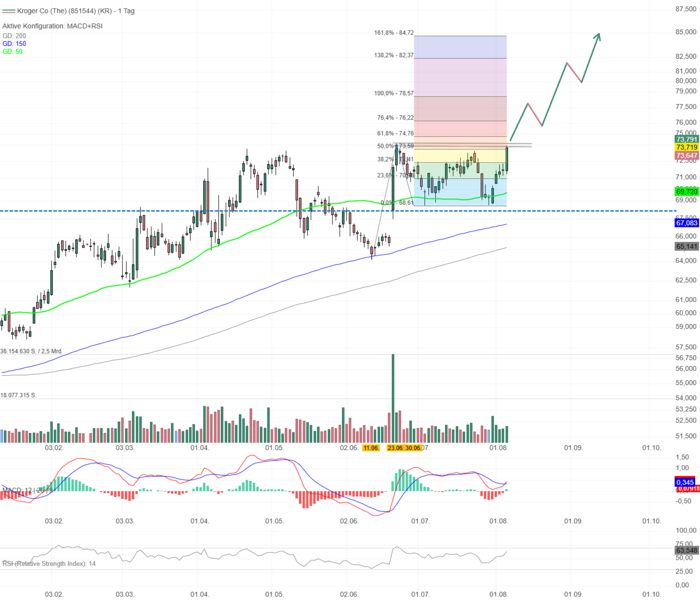The width and height of the screenshot is (700, 601).
Task: Click the 82,500 price axis label
Action: (686, 56)
